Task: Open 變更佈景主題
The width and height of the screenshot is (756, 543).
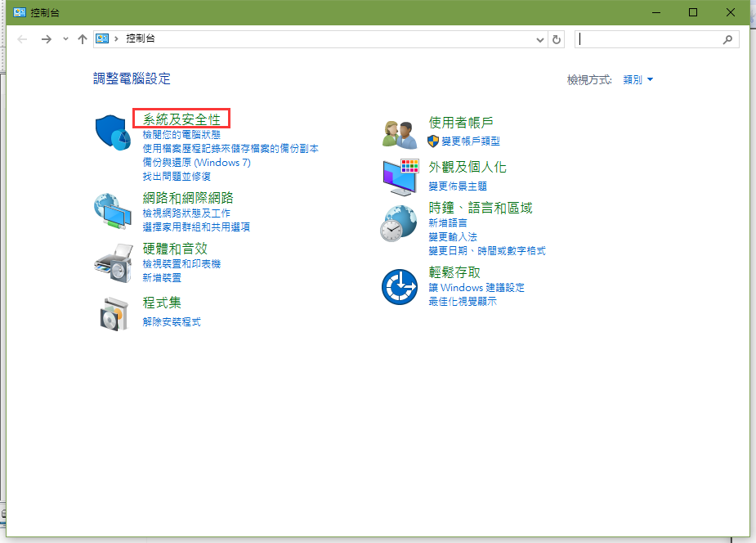Action: point(458,186)
